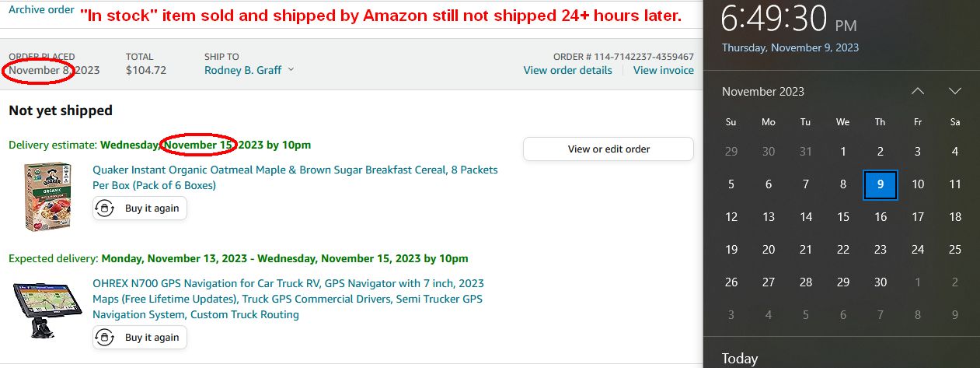Select highlighted day 9 in the calendar
Viewport: 980px width, 368px height.
pos(881,184)
